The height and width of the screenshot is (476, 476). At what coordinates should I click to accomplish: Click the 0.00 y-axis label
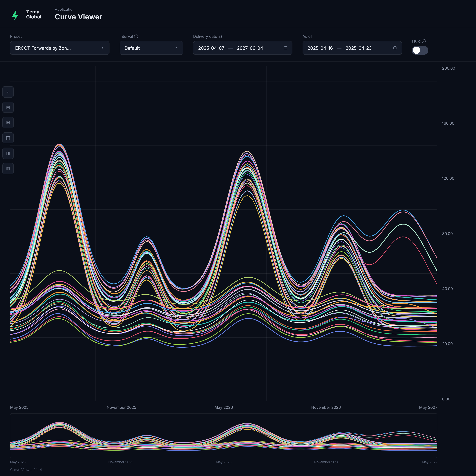(x=446, y=399)
